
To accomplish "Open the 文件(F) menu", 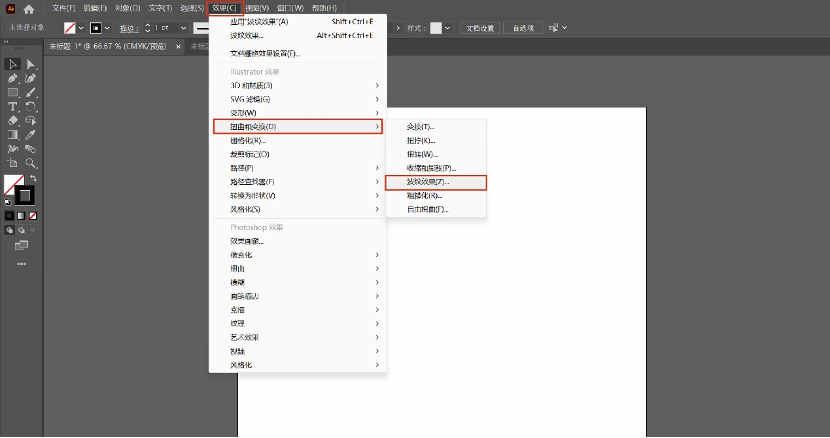I will click(64, 8).
